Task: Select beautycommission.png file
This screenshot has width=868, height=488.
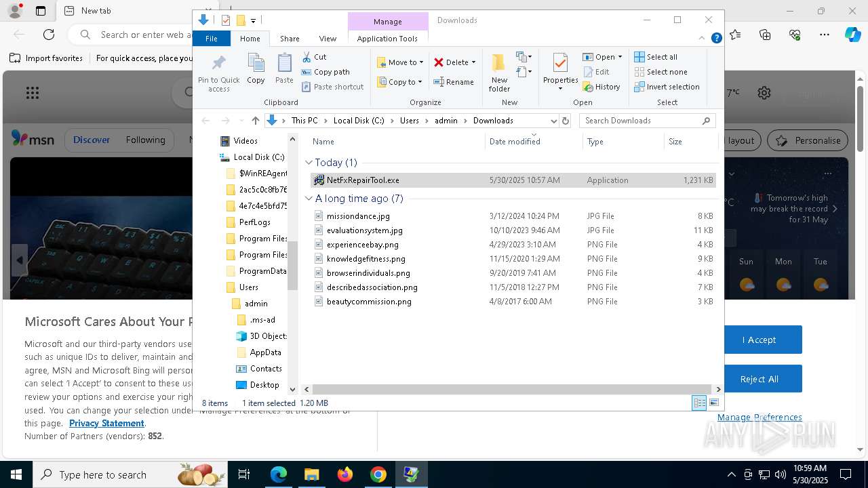Action: click(513, 302)
